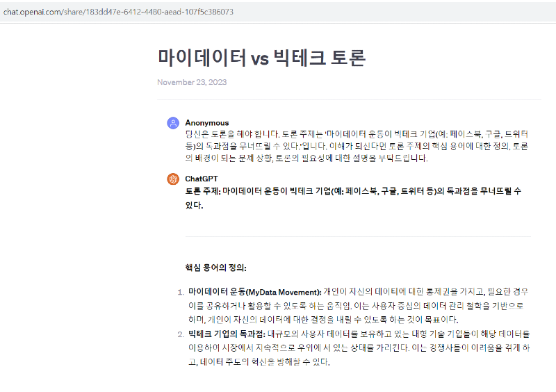Image resolution: width=556 pixels, height=392 pixels.
Task: Click the Anonymous sender name
Action: click(x=206, y=123)
